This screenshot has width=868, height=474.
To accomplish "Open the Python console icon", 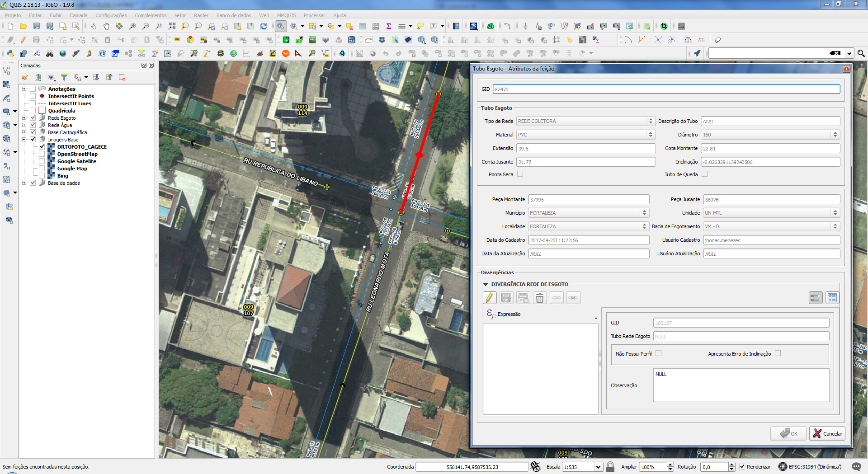I will [10, 53].
